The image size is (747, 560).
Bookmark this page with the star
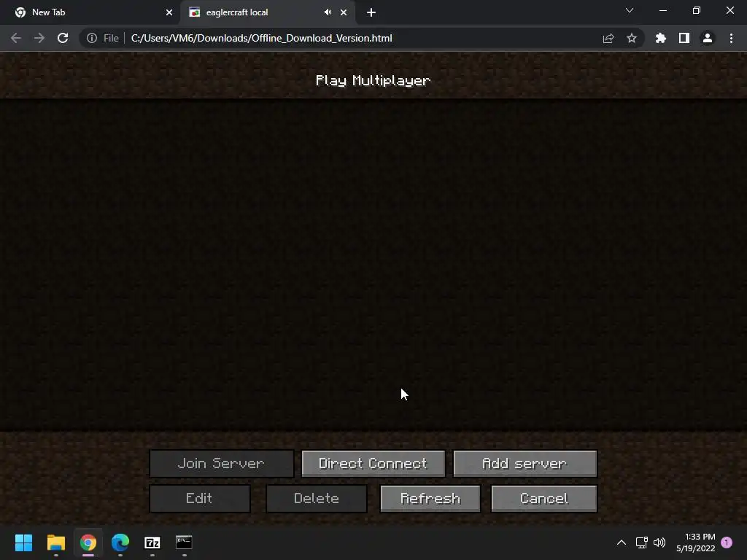click(632, 38)
